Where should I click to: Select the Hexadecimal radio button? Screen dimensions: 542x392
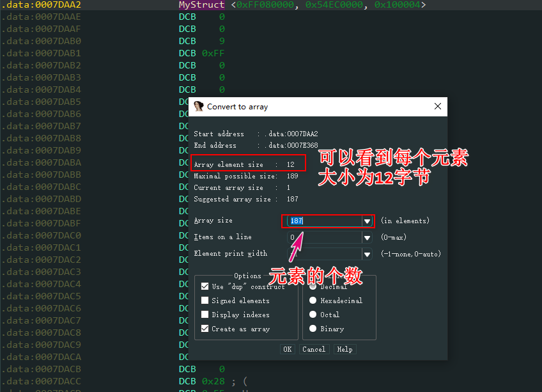[x=313, y=301]
